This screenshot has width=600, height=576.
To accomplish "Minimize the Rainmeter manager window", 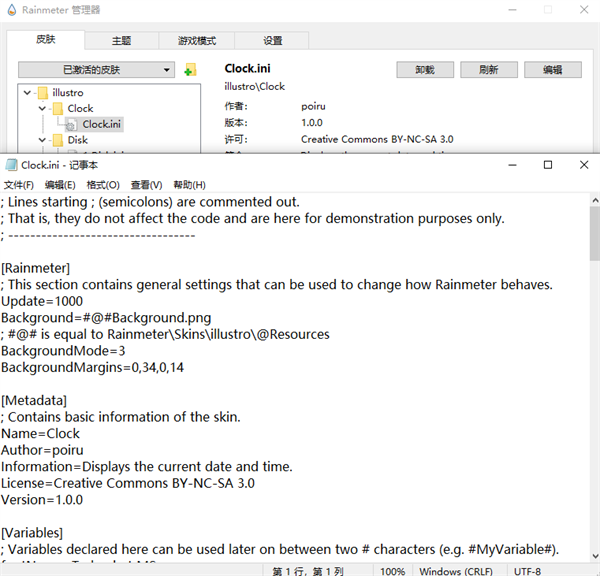I will pyautogui.click(x=512, y=10).
